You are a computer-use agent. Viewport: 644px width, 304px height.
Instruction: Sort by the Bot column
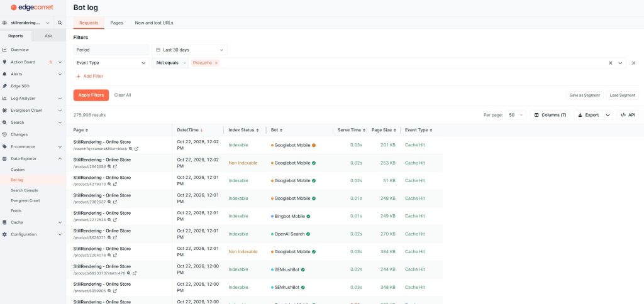(x=277, y=130)
